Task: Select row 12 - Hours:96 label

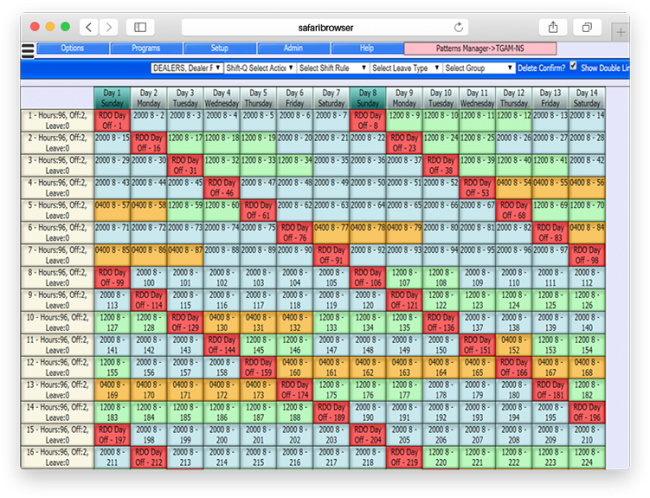Action: click(x=58, y=367)
